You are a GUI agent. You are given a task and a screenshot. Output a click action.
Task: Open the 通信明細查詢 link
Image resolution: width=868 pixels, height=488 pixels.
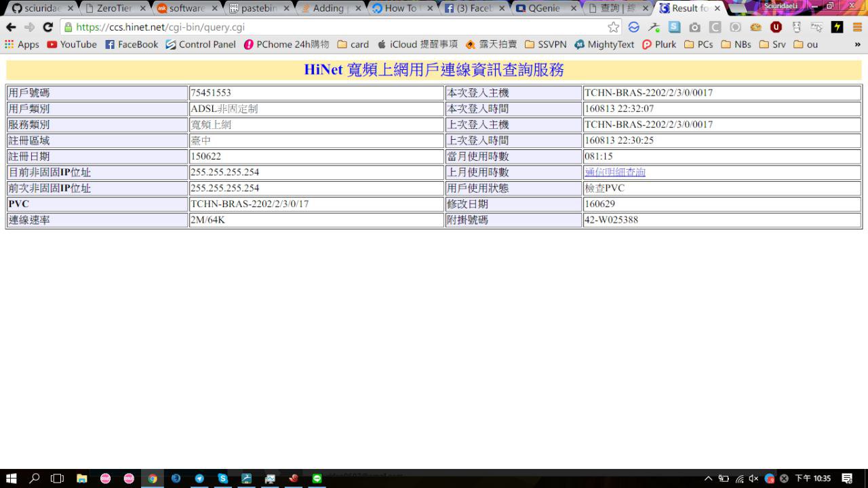[615, 172]
